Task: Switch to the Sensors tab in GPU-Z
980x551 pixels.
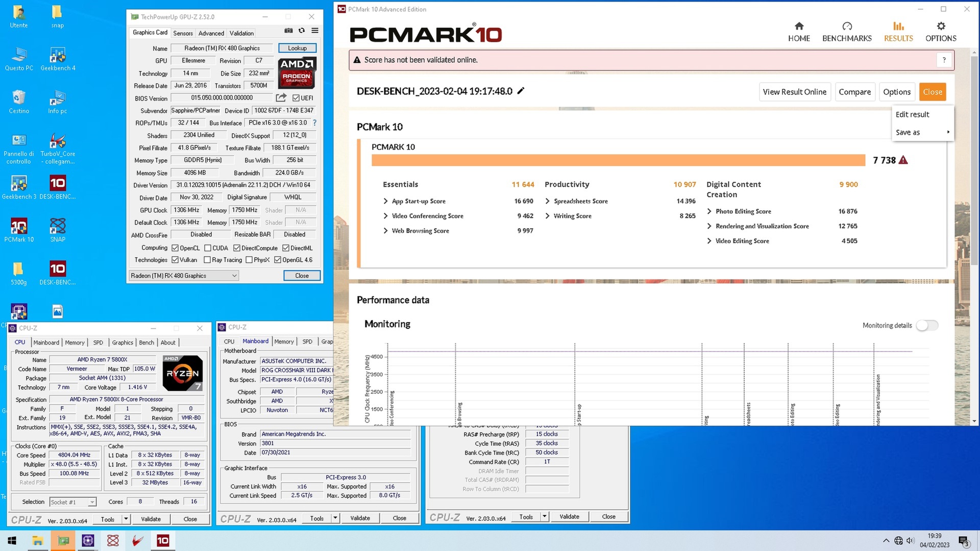Action: [x=183, y=33]
